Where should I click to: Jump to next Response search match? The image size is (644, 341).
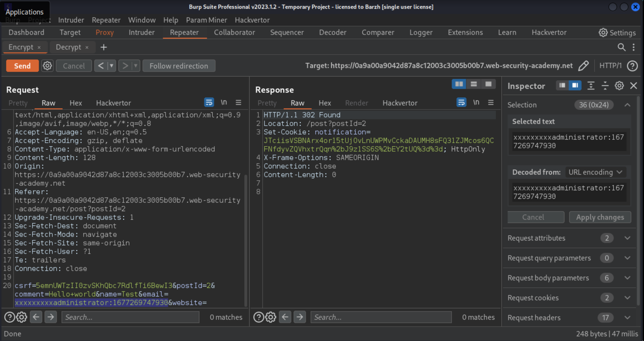[300, 317]
